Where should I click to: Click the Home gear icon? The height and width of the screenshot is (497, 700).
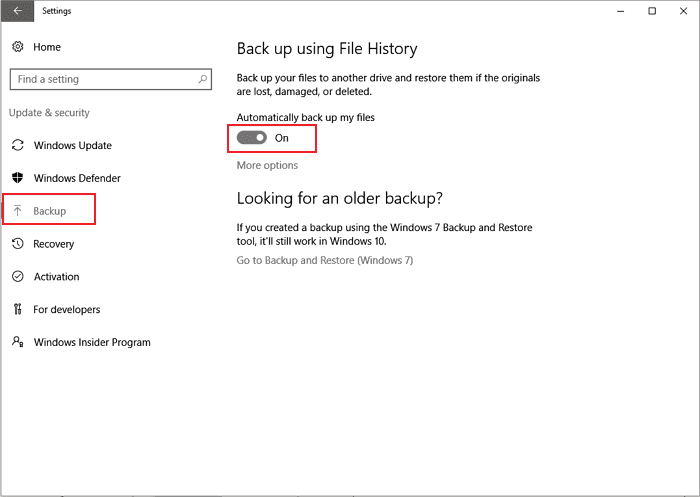(x=17, y=46)
